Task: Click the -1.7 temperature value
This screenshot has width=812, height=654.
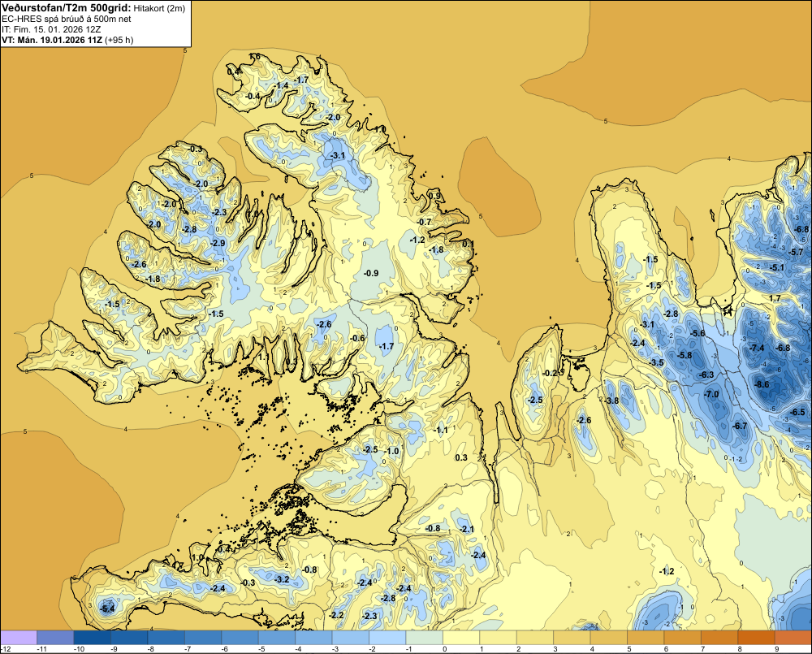Action: point(387,346)
